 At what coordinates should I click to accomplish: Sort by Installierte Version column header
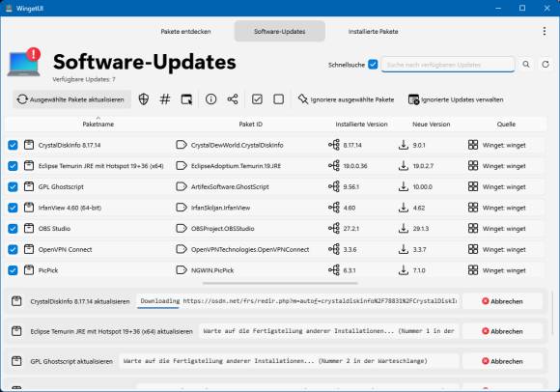click(361, 124)
